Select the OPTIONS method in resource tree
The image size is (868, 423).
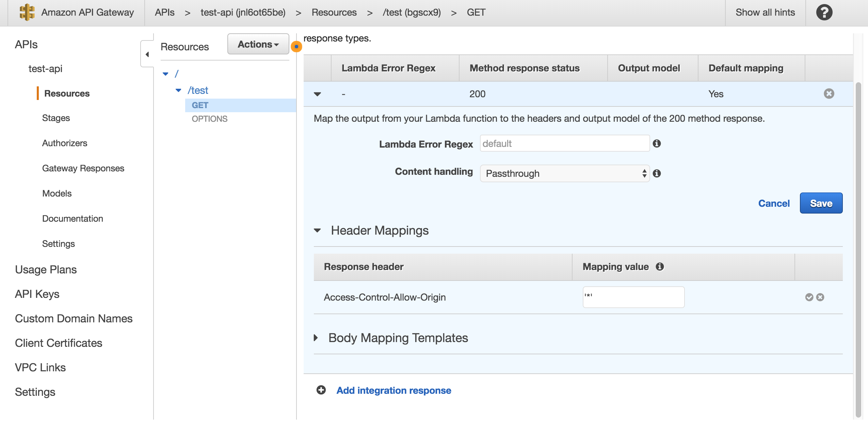tap(209, 119)
